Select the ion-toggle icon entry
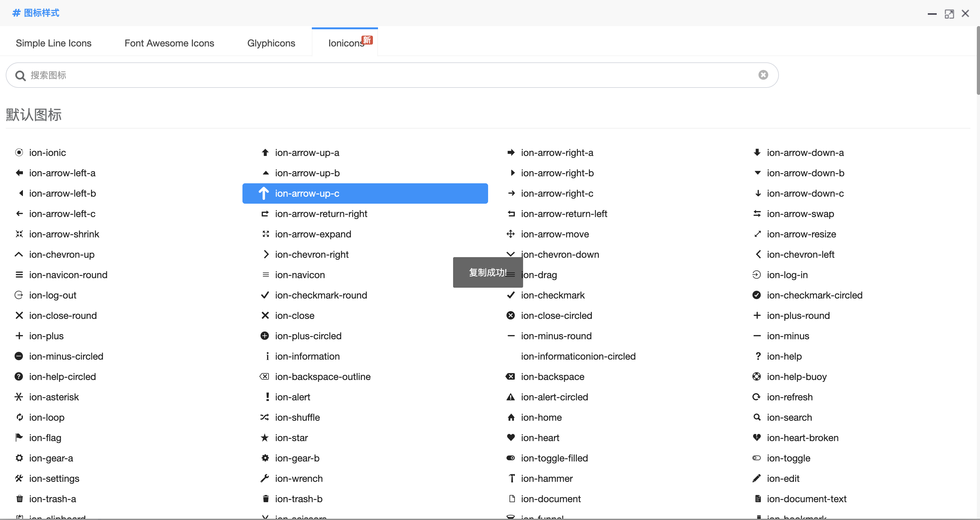 [x=788, y=458]
